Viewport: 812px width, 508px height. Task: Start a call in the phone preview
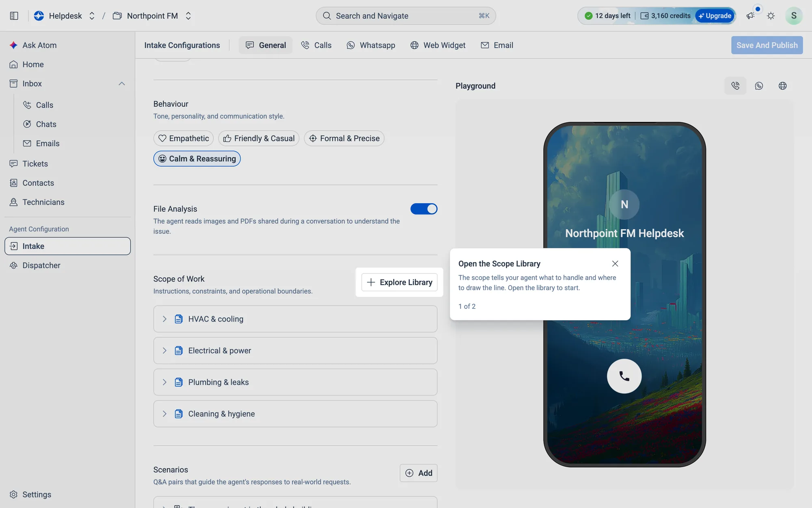click(624, 376)
